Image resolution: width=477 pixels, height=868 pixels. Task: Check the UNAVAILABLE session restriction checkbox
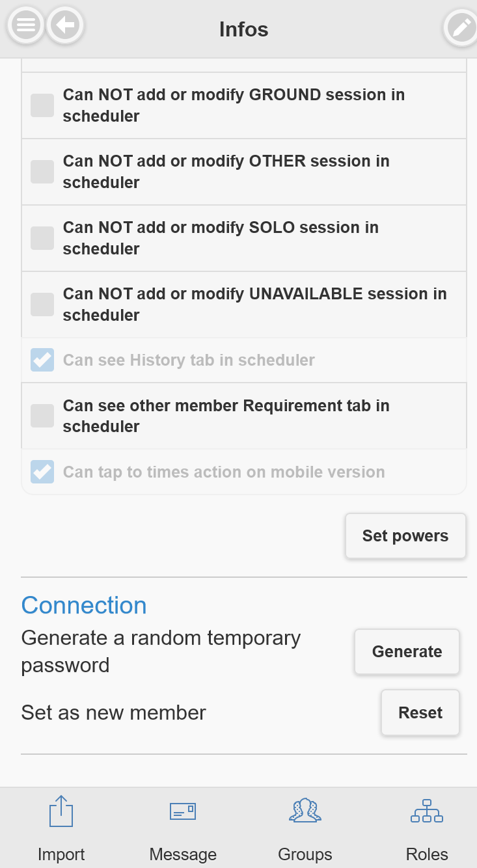pyautogui.click(x=42, y=305)
